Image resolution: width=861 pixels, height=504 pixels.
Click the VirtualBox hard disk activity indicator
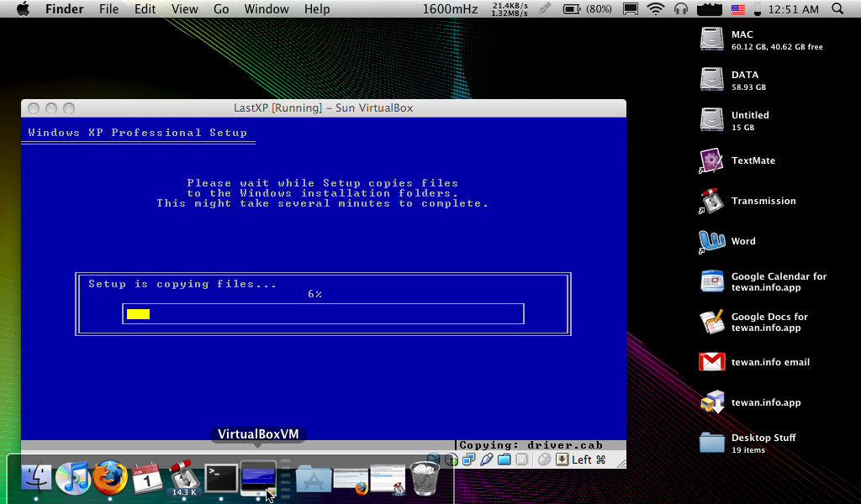click(x=433, y=459)
